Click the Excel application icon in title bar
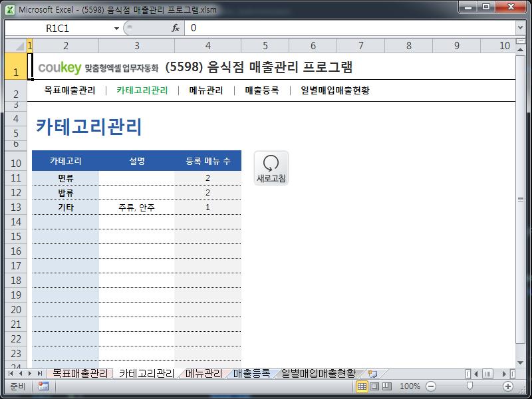532x399 pixels. [10, 10]
